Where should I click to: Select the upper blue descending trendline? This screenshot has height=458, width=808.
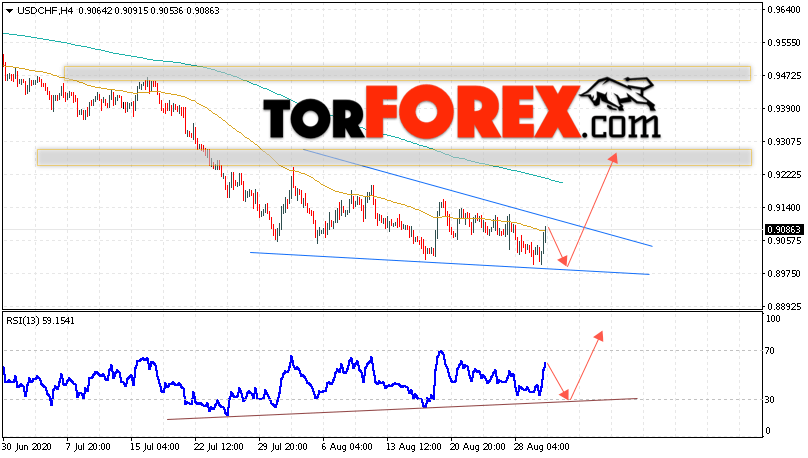[x=478, y=198]
